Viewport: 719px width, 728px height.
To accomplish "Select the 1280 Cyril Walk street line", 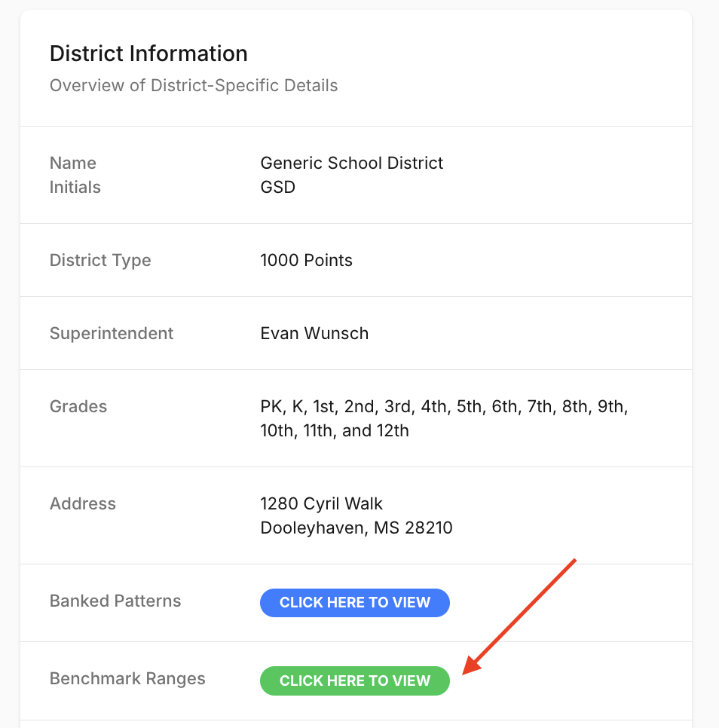I will [x=321, y=503].
